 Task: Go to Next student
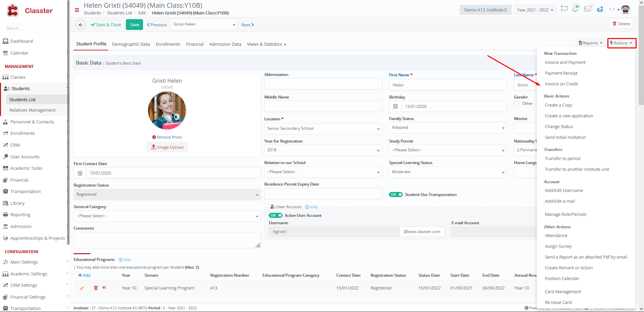(247, 25)
